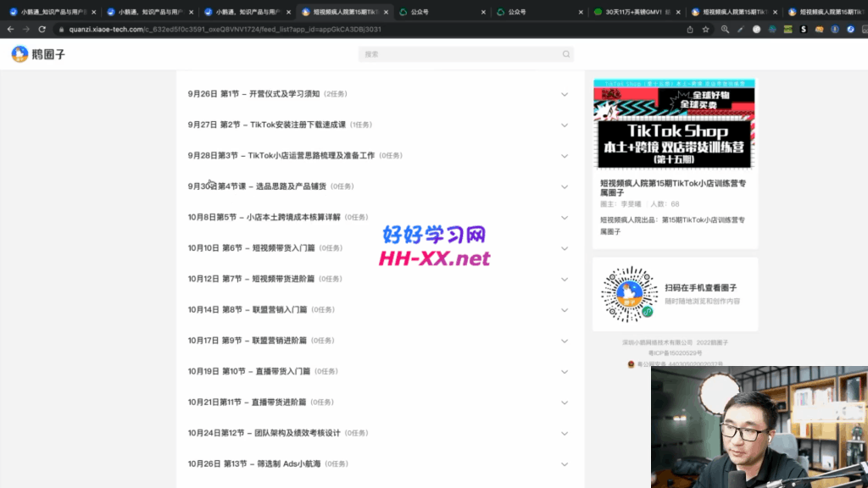Click the 扫码在手机查看圈子 label
This screenshot has width=868, height=488.
coord(701,288)
